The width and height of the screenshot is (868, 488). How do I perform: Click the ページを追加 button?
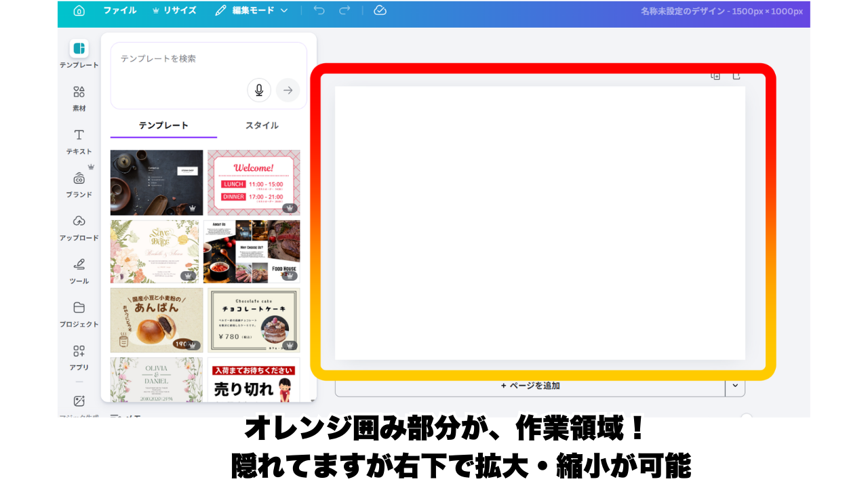[x=530, y=386]
